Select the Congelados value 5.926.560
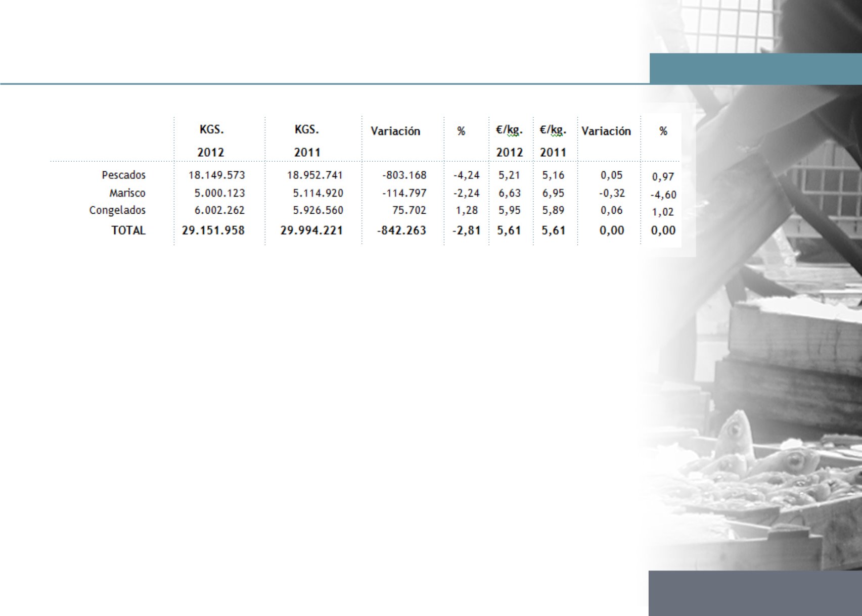This screenshot has height=616, width=862. [318, 210]
